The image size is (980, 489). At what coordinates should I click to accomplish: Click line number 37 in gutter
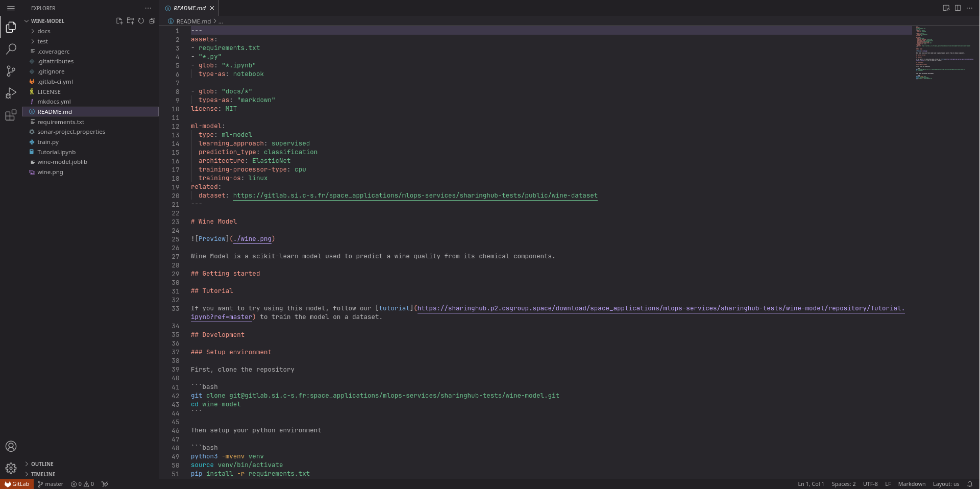(x=176, y=352)
